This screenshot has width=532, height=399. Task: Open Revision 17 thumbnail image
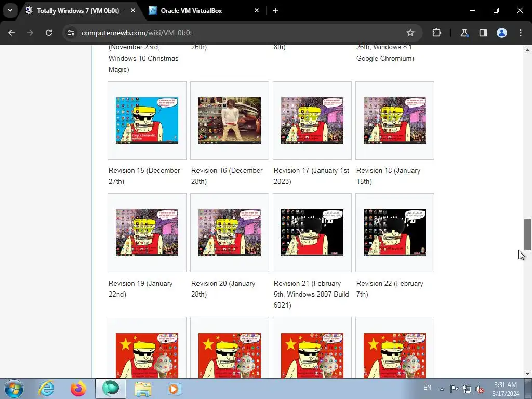(x=312, y=121)
